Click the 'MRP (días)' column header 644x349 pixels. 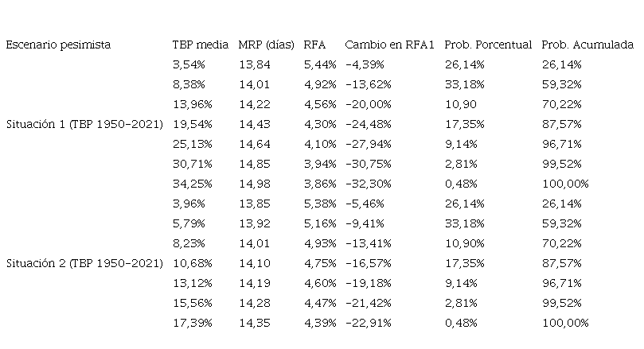pyautogui.click(x=266, y=45)
